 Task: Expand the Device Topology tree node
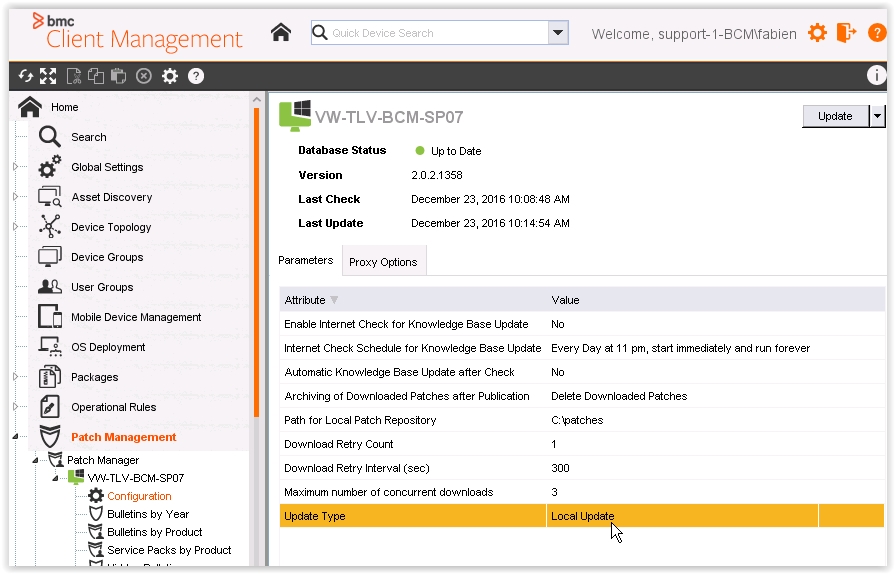(x=15, y=227)
